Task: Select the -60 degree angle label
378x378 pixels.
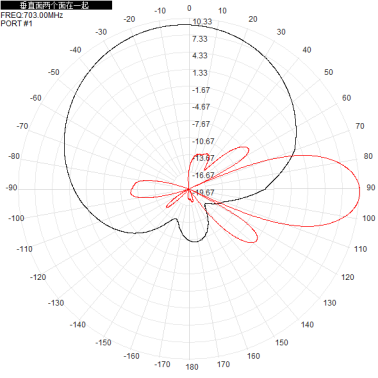Action: (36, 98)
